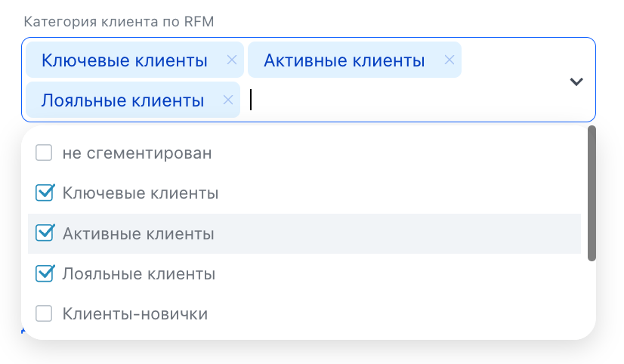Remove the Лояльные клиенты tag with its x
624x364 pixels.
click(x=227, y=100)
